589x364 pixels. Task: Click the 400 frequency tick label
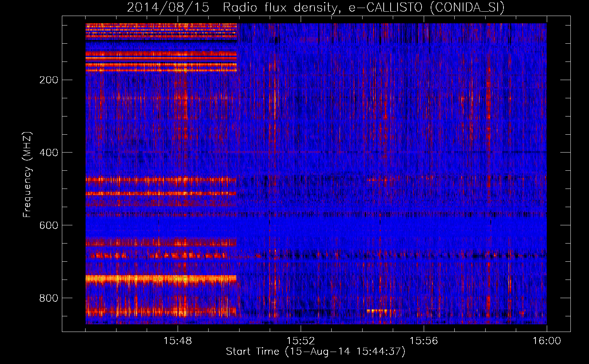49,153
